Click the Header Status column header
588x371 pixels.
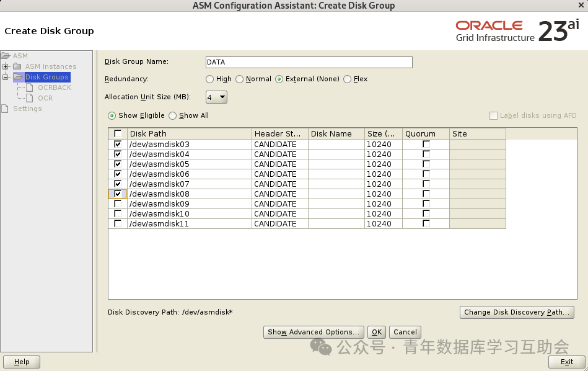(280, 133)
